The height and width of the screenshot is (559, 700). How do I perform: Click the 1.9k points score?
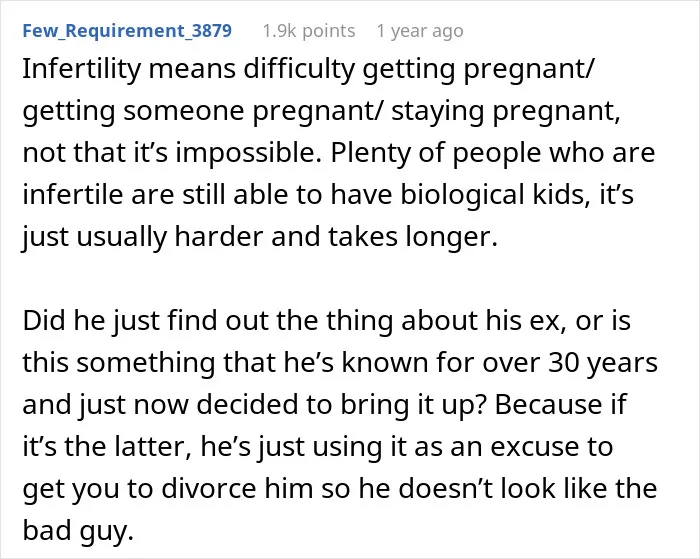[309, 31]
